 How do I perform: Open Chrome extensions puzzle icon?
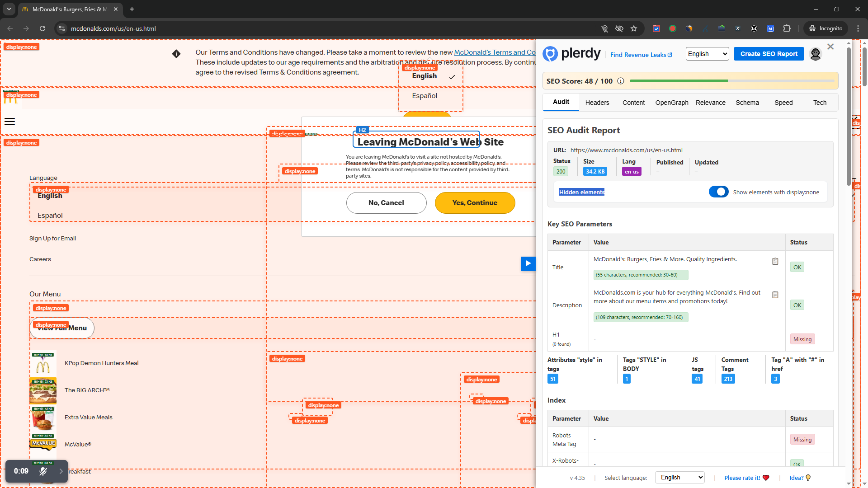click(787, 28)
